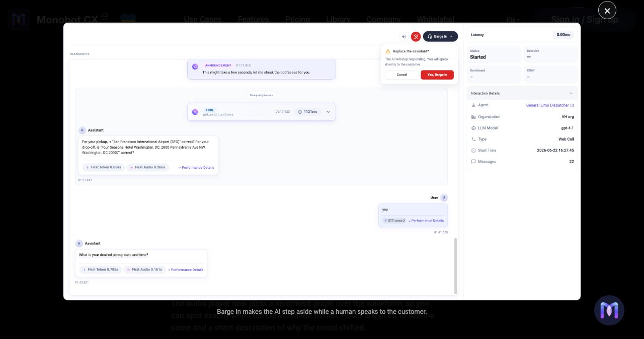The height and width of the screenshot is (339, 644).
Task: Click the First Audio 0.161s chip
Action: (x=144, y=269)
